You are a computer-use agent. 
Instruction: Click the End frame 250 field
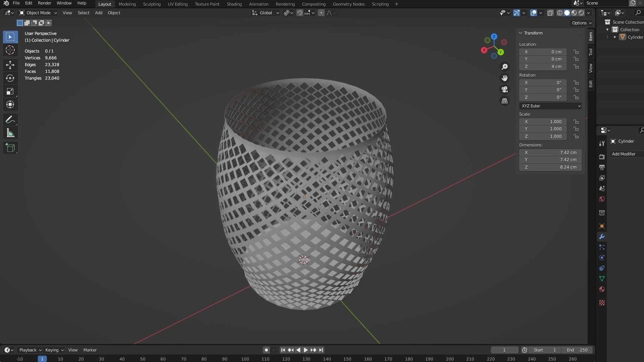(x=577, y=350)
